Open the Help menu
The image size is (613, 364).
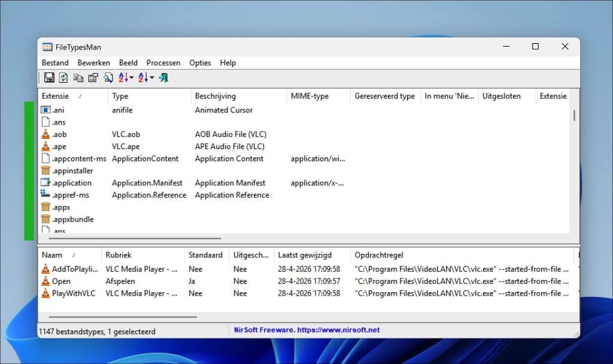pos(228,63)
